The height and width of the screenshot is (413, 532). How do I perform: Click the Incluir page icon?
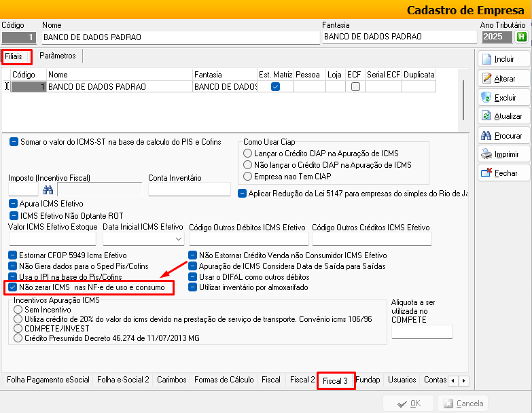click(486, 59)
